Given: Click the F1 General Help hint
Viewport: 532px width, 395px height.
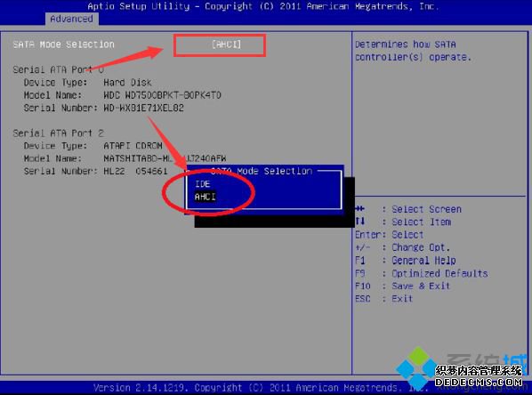Looking at the screenshot, I should tap(406, 261).
